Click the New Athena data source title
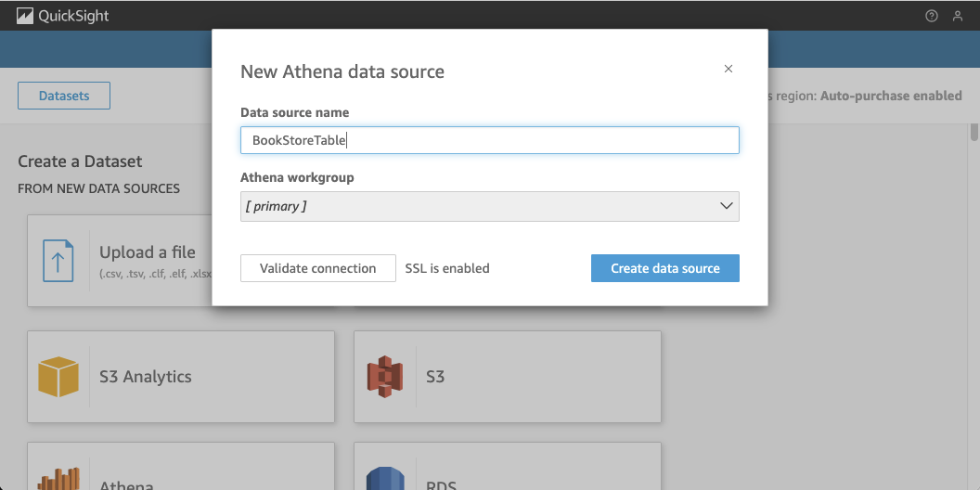The width and height of the screenshot is (980, 490). point(342,71)
